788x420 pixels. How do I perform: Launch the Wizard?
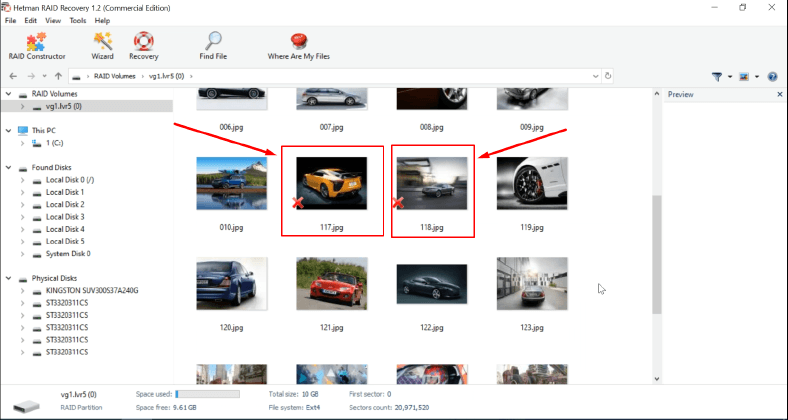tap(103, 46)
